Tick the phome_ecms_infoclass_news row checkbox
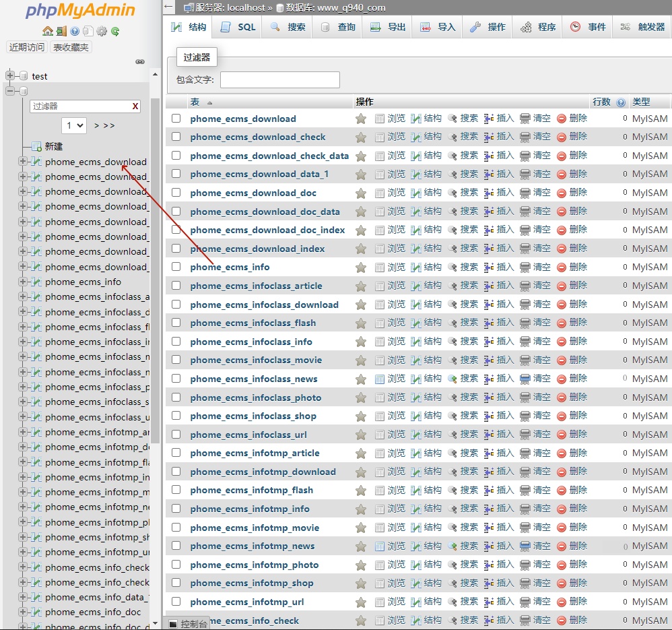 176,379
